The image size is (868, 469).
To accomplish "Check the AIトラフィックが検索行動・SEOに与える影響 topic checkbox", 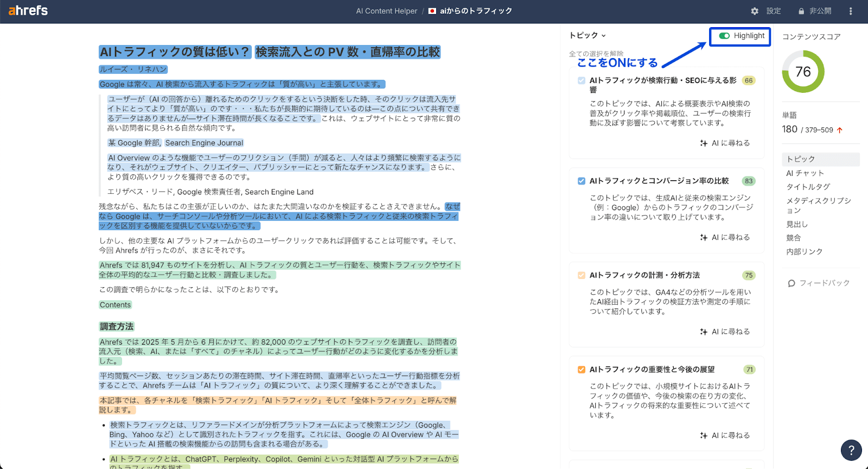I will (x=582, y=81).
